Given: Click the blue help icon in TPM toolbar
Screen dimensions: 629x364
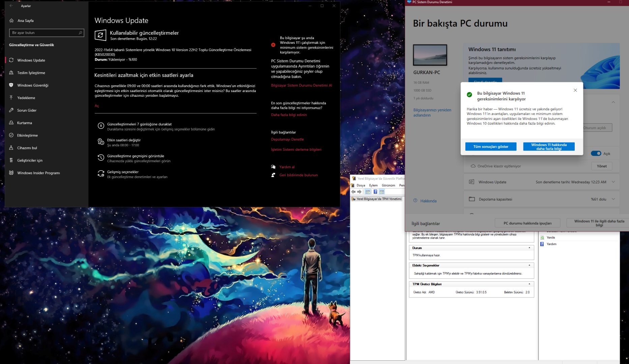Looking at the screenshot, I should (375, 192).
